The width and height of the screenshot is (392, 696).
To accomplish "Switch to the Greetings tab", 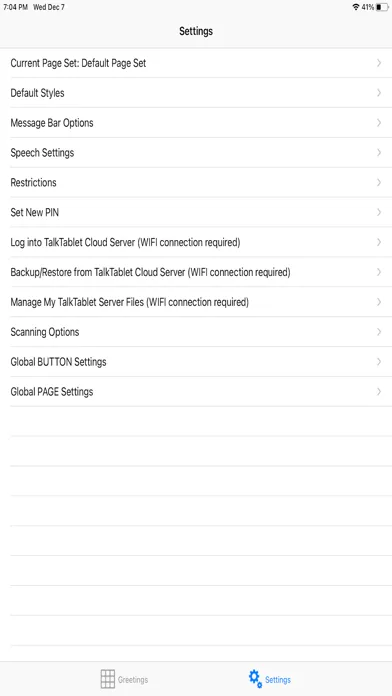I will click(124, 679).
